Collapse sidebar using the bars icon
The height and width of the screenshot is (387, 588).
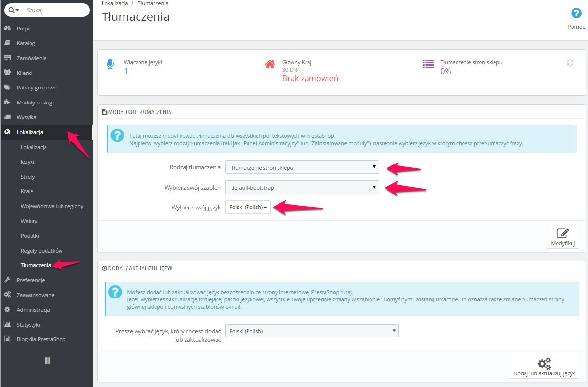(x=47, y=361)
